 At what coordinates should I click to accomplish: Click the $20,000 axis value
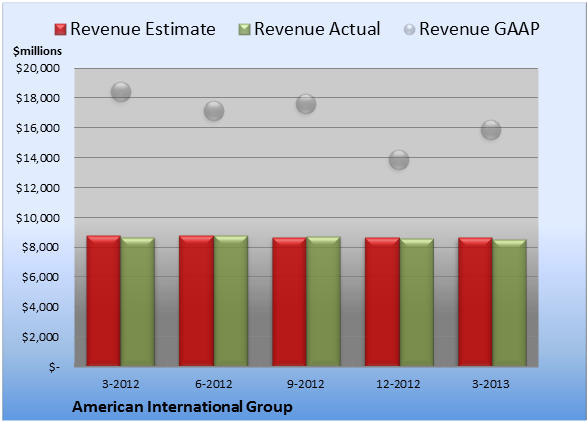38,68
